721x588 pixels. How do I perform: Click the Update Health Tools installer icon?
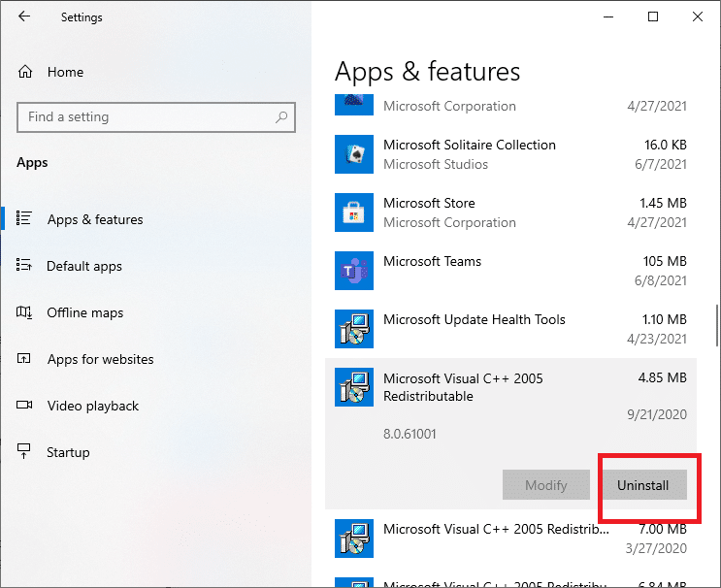click(x=354, y=329)
